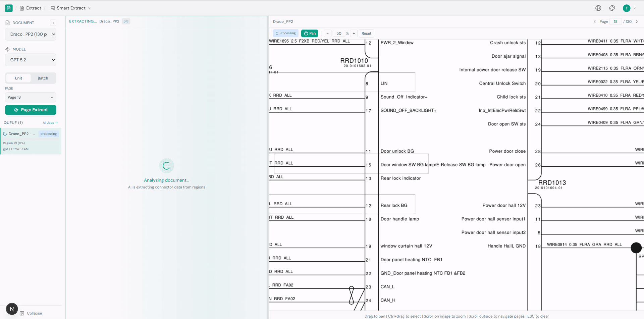
Task: Reset the viewer zoom
Action: point(366,33)
